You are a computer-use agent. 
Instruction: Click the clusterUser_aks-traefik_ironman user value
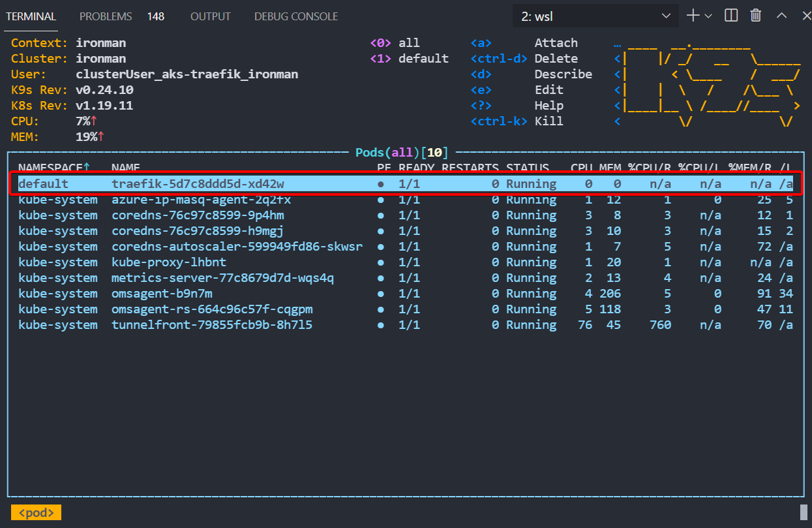coord(187,74)
